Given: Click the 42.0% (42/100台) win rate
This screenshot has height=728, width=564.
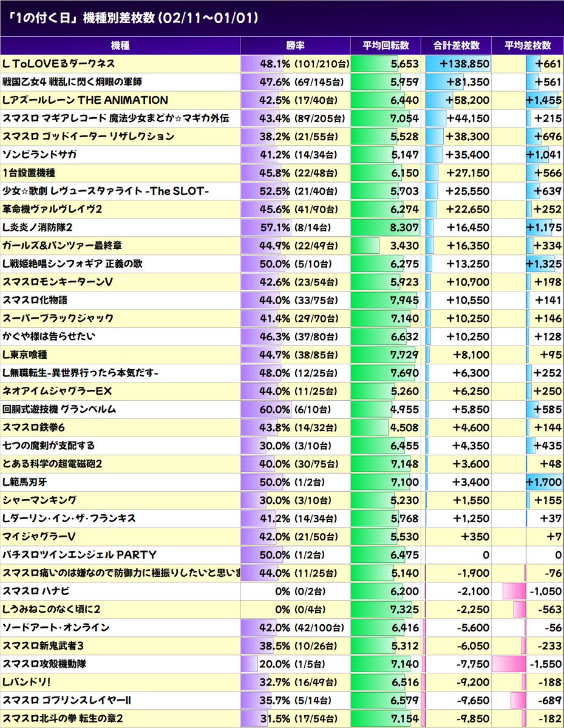Looking at the screenshot, I should pyautogui.click(x=302, y=628).
